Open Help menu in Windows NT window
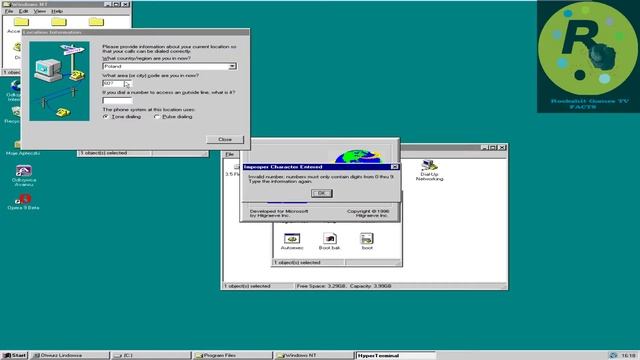Screen dimensions: 640x360 (57, 11)
